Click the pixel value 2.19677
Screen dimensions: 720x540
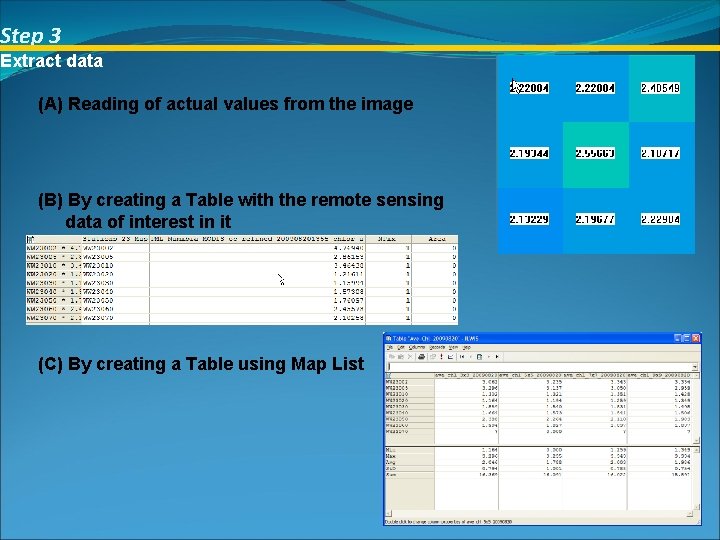click(x=595, y=219)
